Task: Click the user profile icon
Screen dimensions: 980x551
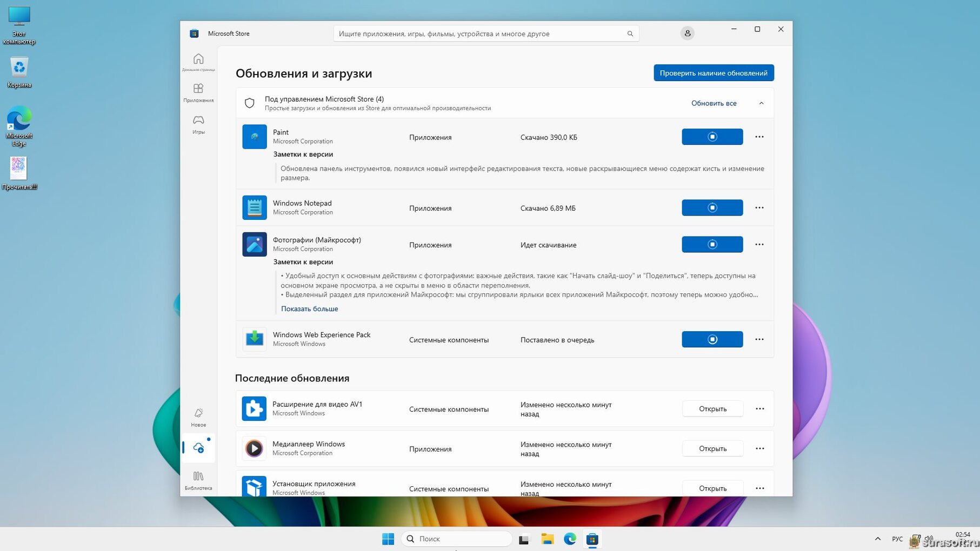Action: (x=687, y=33)
